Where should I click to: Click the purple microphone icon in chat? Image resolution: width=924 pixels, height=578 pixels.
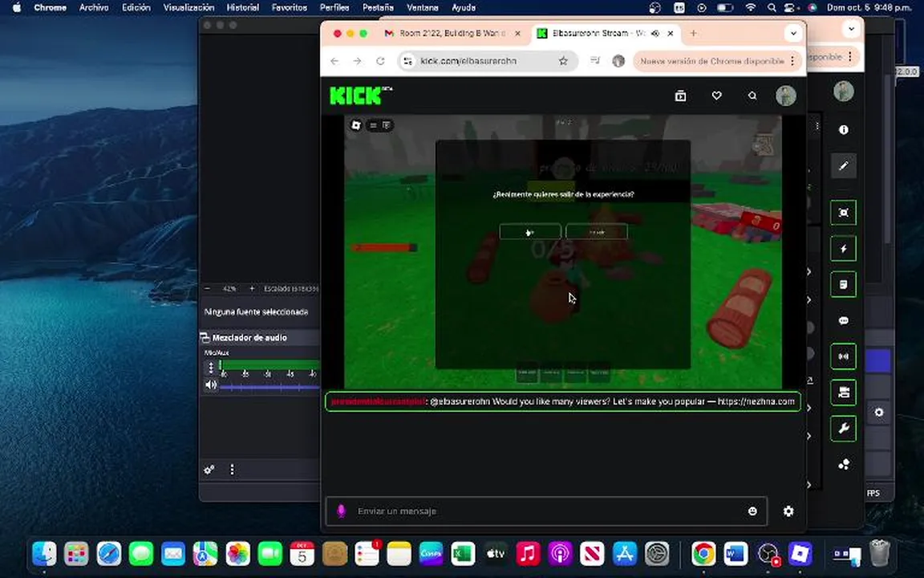tap(341, 511)
